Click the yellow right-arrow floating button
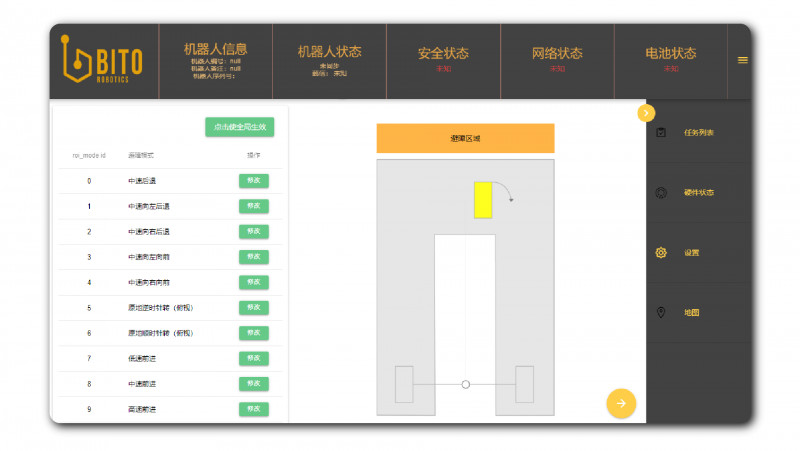 click(621, 403)
